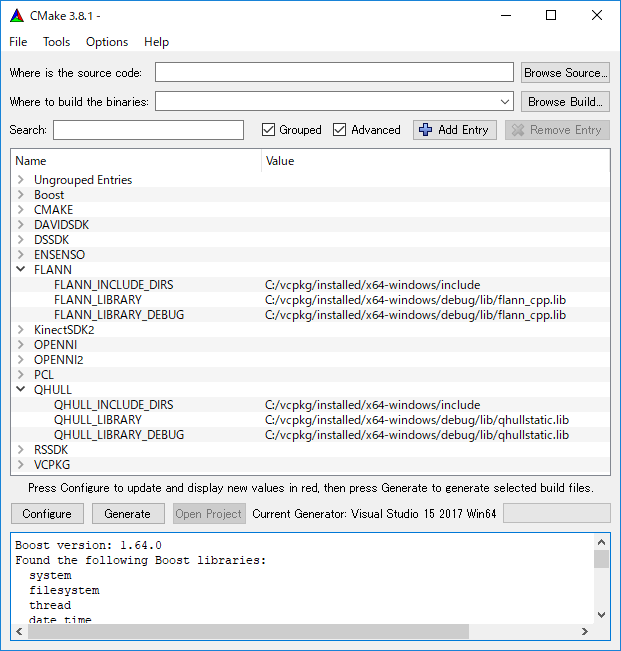Toggle the Advanced checkbox
Screen dimensions: 621x651
tap(340, 130)
